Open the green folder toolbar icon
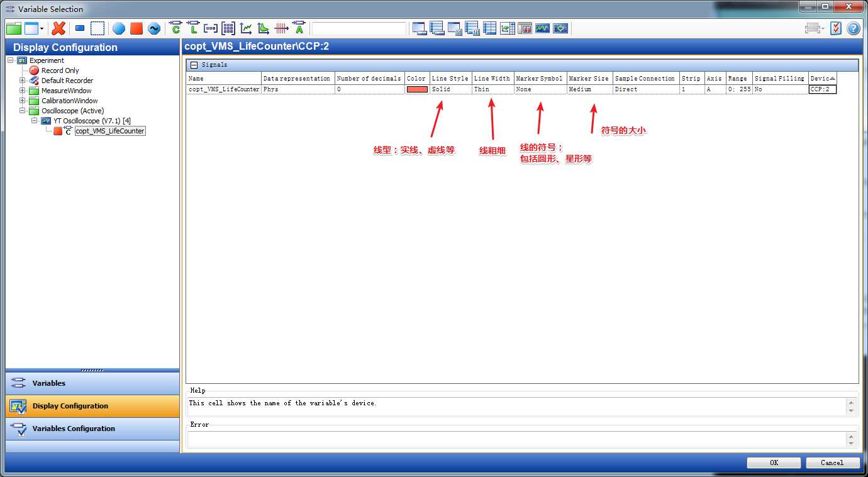The width and height of the screenshot is (868, 477). point(13,28)
